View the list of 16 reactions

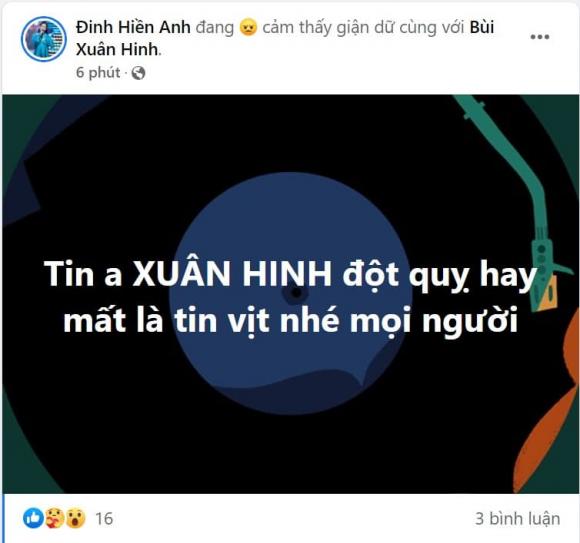click(104, 519)
